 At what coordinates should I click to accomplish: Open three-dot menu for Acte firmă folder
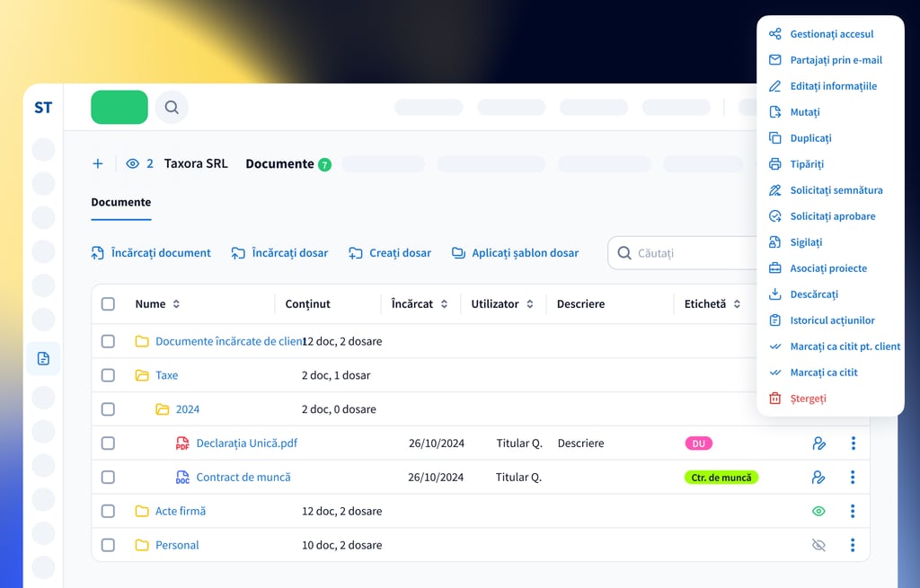(853, 511)
